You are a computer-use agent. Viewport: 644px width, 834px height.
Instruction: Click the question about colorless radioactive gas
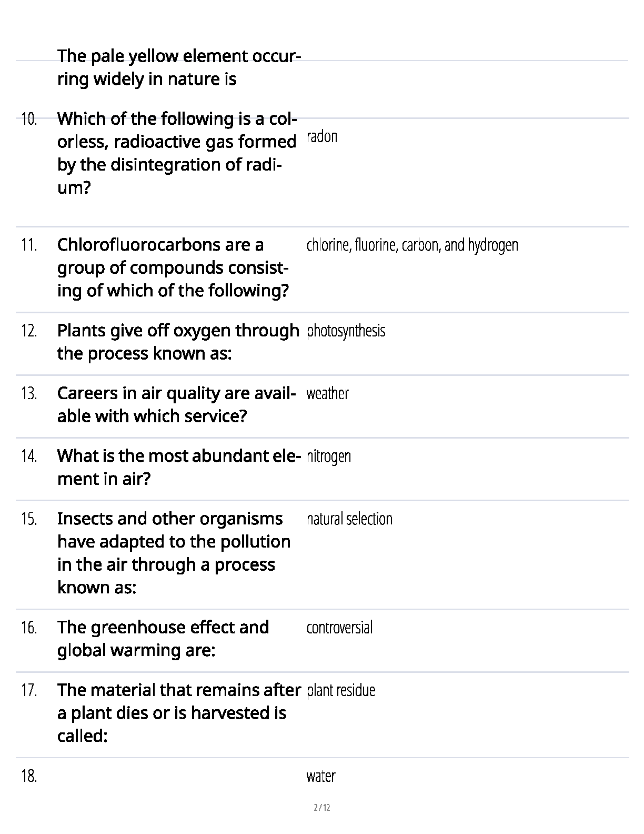(177, 153)
